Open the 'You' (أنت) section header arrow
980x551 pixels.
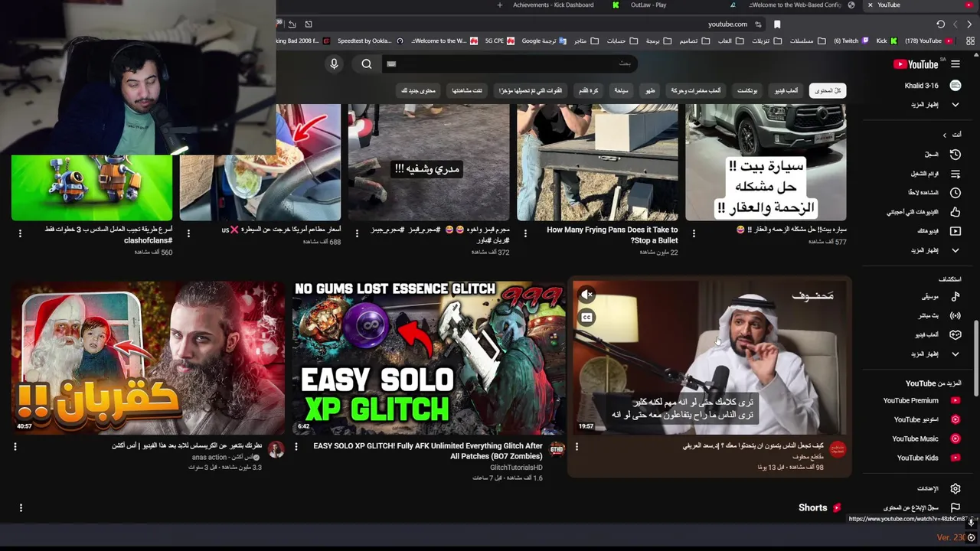point(952,134)
